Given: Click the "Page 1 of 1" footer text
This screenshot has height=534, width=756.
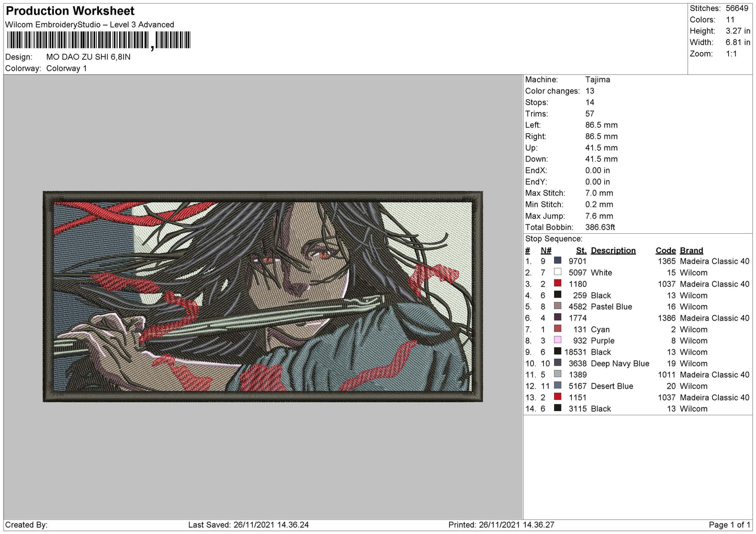Looking at the screenshot, I should click(729, 525).
